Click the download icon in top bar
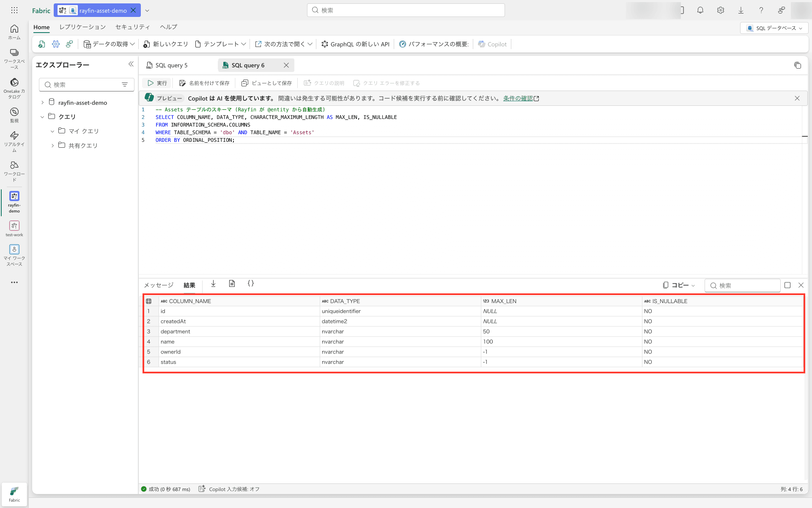 point(741,10)
